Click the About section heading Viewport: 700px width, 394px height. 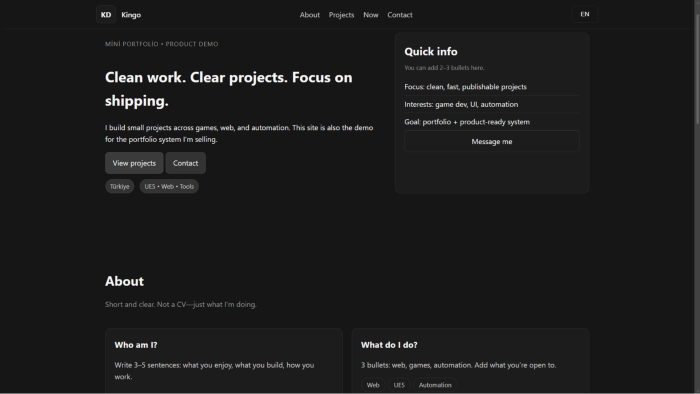tap(125, 281)
